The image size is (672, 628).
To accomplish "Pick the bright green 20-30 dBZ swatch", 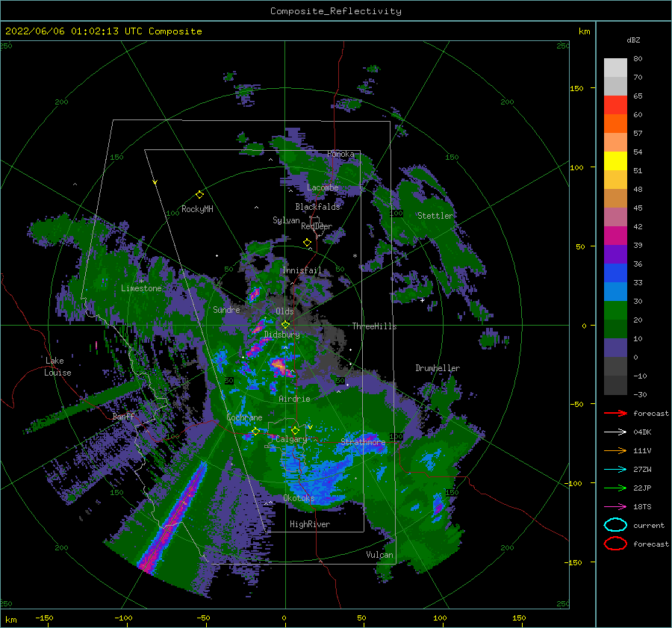I will pyautogui.click(x=615, y=311).
